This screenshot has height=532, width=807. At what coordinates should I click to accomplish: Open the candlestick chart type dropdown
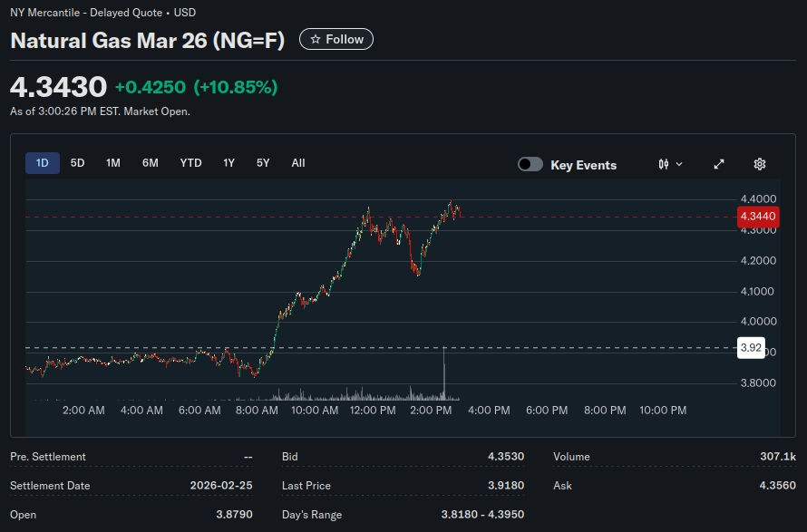pyautogui.click(x=670, y=164)
